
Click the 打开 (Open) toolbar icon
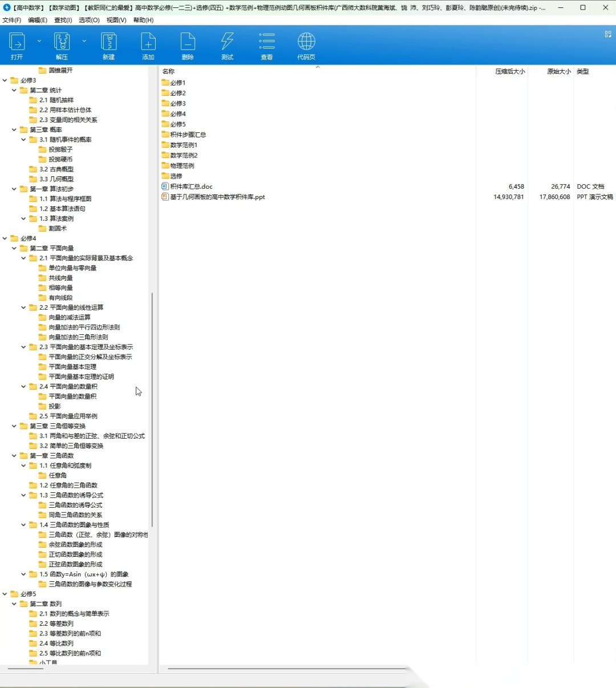tap(17, 42)
